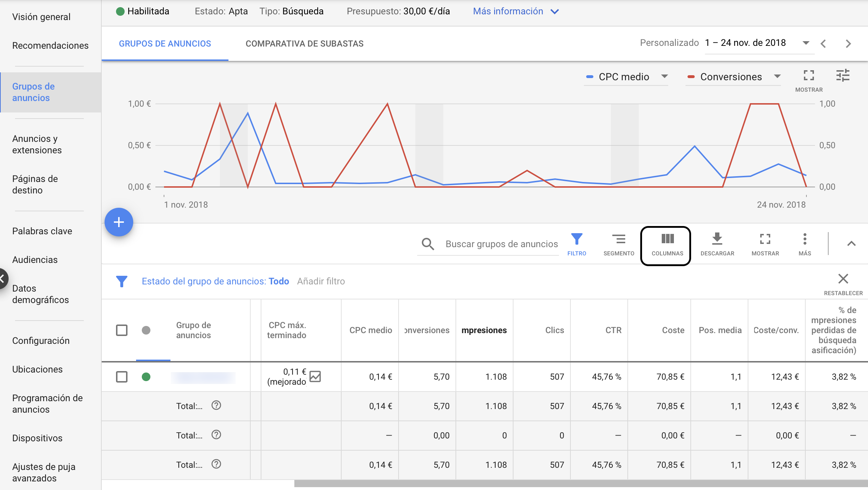Sort by Grupo de anuncios column header

[193, 330]
